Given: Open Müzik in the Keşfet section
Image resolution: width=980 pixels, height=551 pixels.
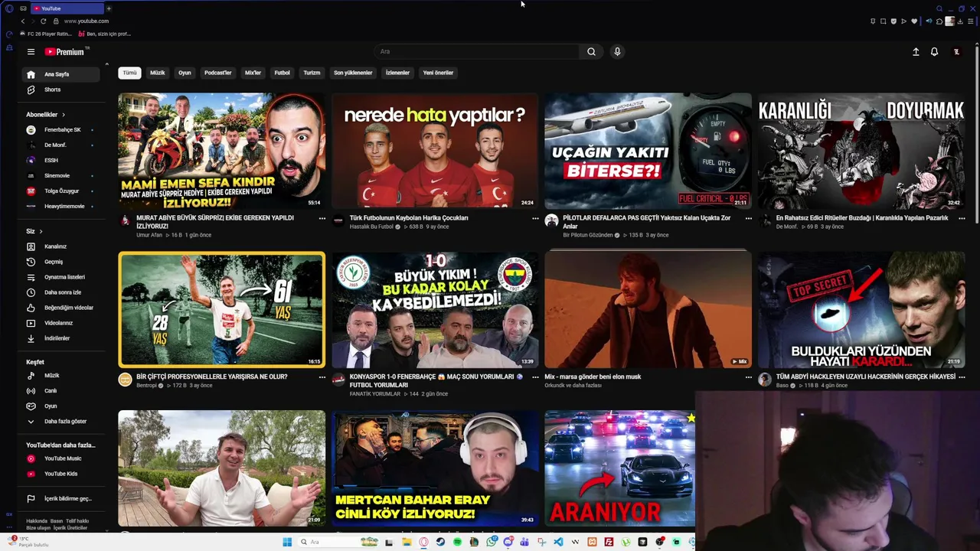Looking at the screenshot, I should [x=61, y=376].
